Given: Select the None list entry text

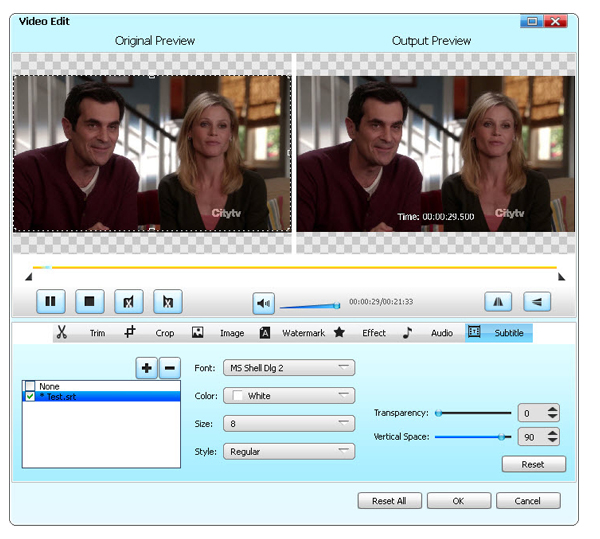Looking at the screenshot, I should click(x=49, y=386).
